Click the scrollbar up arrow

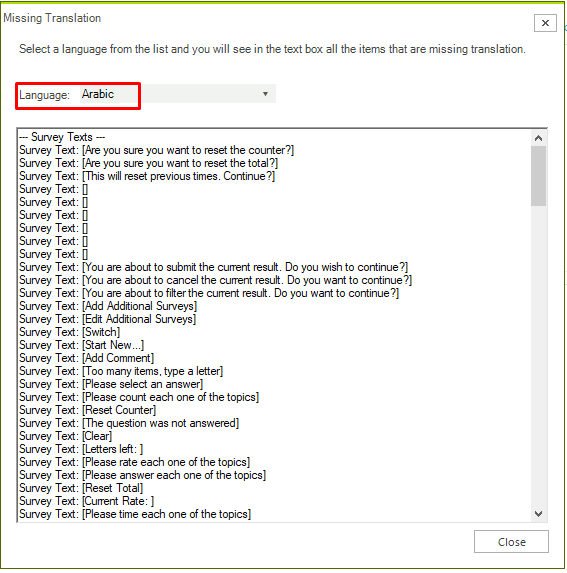point(538,138)
